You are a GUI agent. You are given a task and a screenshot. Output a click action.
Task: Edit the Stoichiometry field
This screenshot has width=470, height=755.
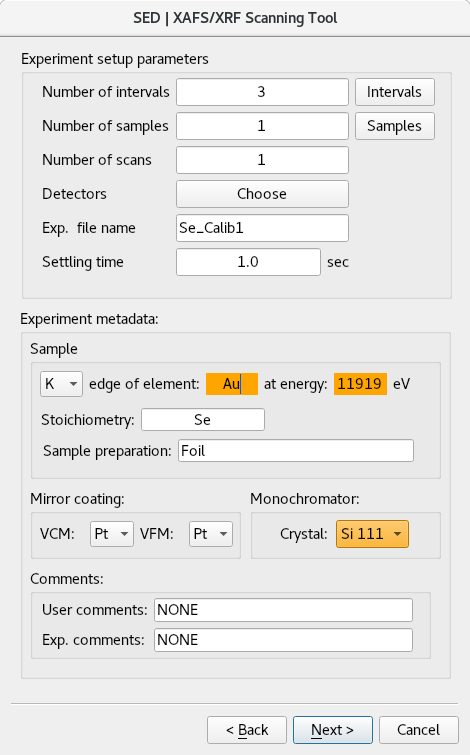[203, 420]
